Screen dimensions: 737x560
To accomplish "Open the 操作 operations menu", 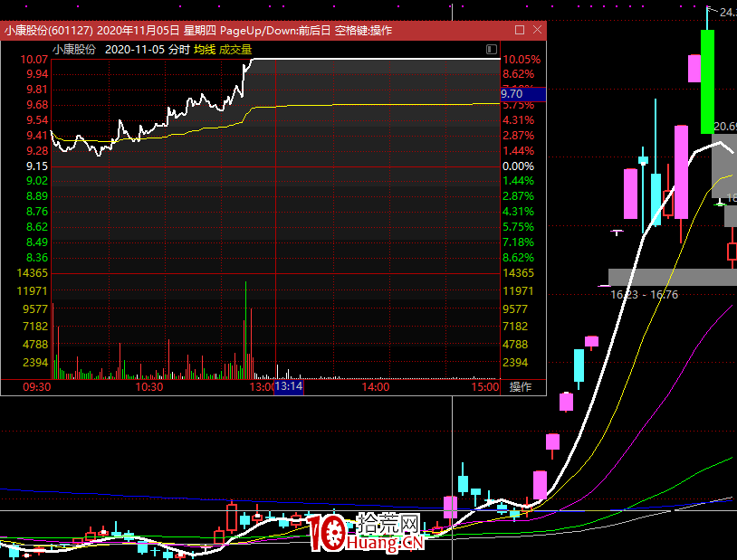I will tap(521, 387).
